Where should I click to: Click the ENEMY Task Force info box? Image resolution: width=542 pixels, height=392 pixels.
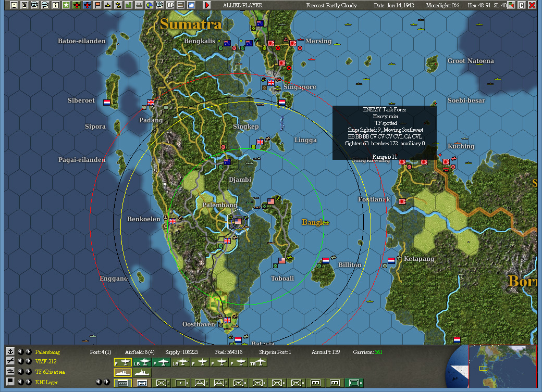pyautogui.click(x=385, y=133)
